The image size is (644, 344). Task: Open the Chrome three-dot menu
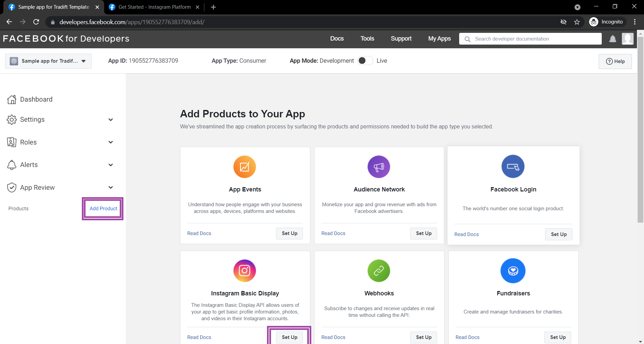[635, 22]
